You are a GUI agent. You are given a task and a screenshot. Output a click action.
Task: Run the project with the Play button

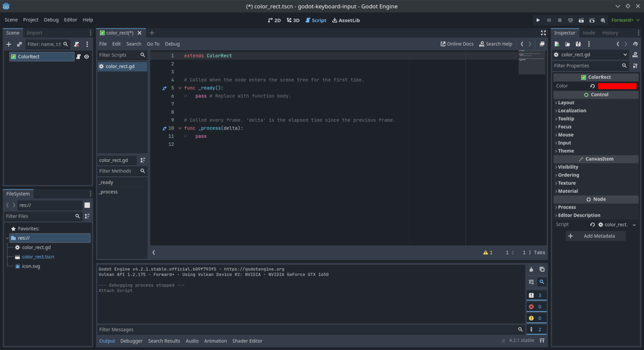pos(538,20)
